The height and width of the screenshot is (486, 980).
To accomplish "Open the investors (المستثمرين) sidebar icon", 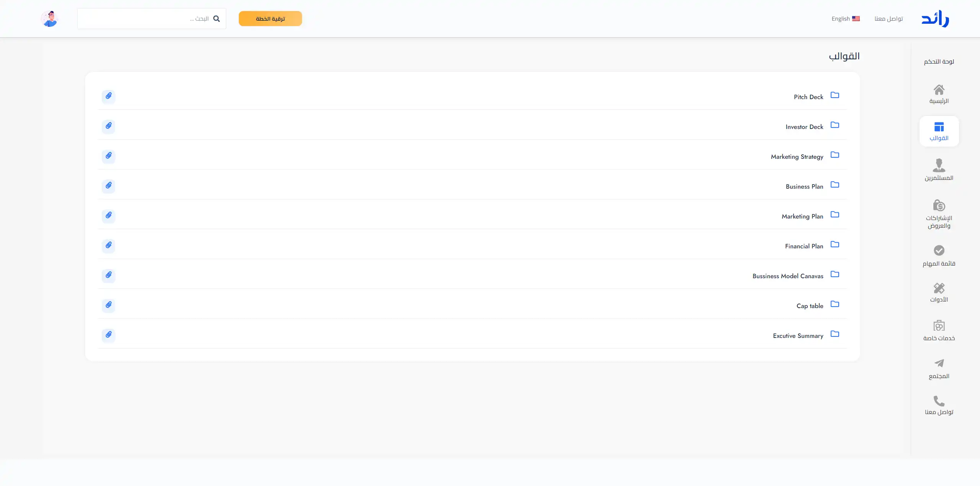I will click(939, 170).
